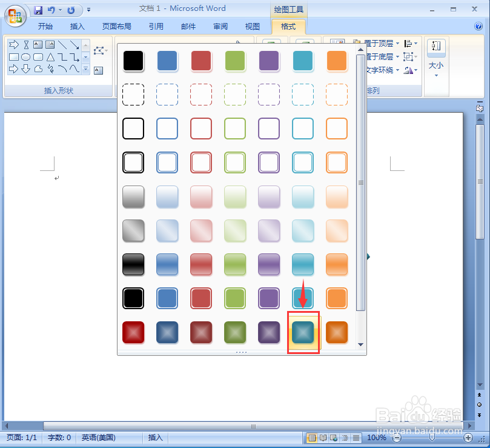The width and height of the screenshot is (490, 448).
Task: Switch to the 页面布局 tab
Action: click(116, 26)
